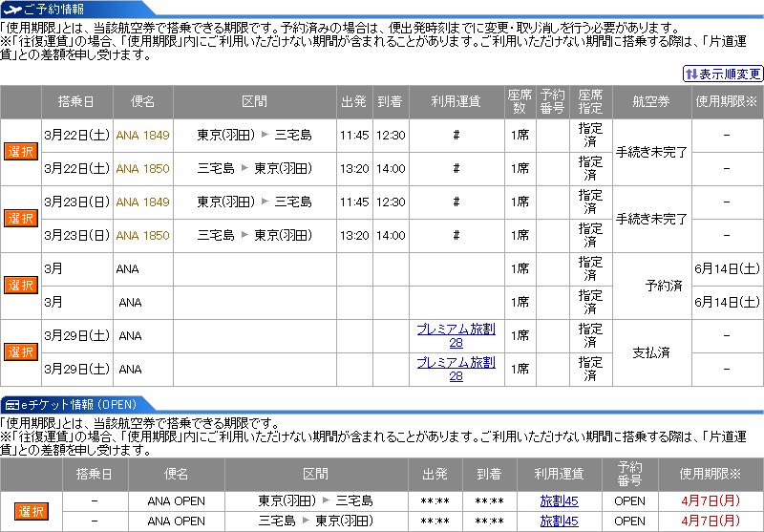This screenshot has height=532, width=764.
Task: Click 11:45 departure time on March 22
Action: [354, 136]
